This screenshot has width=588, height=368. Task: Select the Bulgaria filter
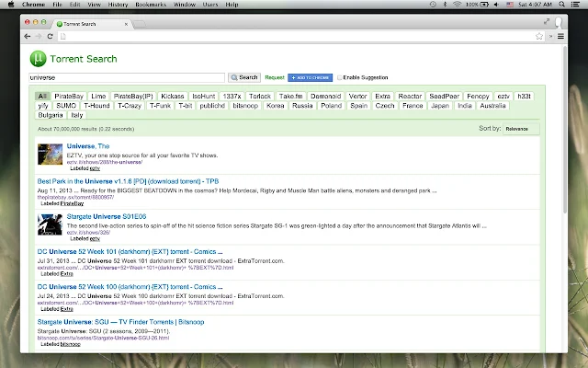pyautogui.click(x=51, y=115)
